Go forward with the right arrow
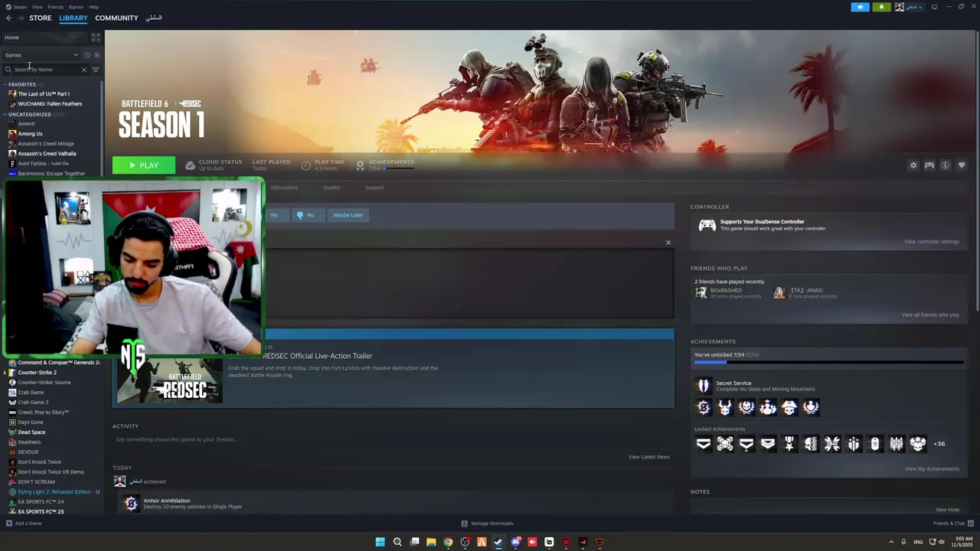The image size is (980, 551). pyautogui.click(x=21, y=18)
